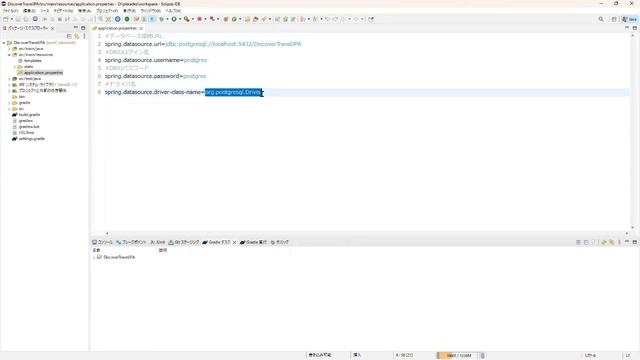Click the blue Spring Boot dashboard icon

tap(118, 19)
